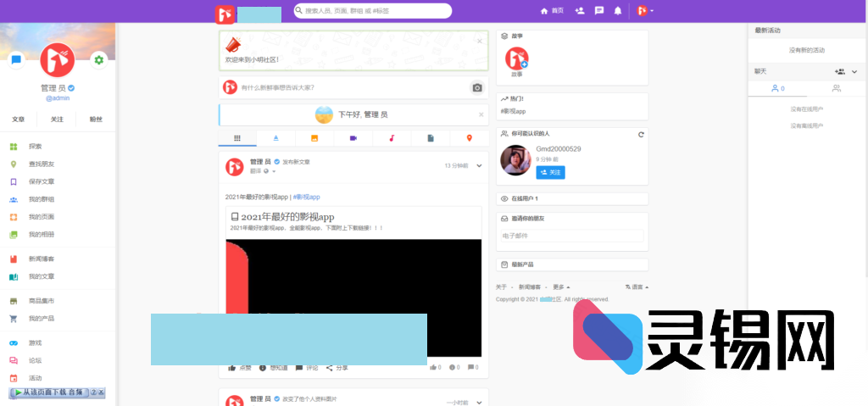Switch to online users chat tab

778,88
